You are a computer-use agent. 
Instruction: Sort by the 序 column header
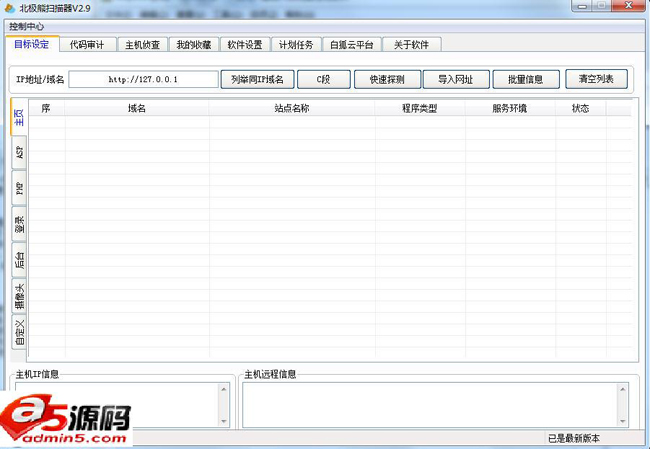[46, 109]
